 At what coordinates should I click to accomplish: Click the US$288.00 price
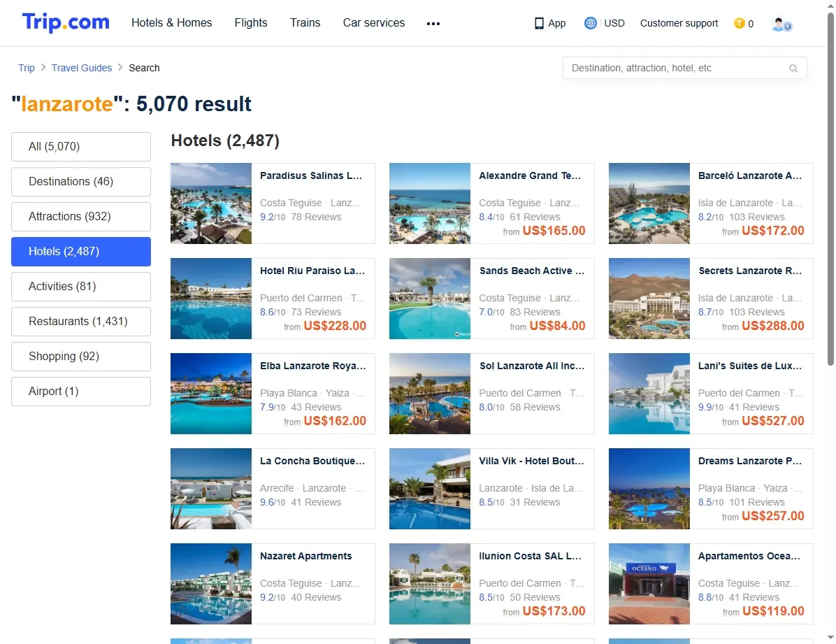(773, 326)
